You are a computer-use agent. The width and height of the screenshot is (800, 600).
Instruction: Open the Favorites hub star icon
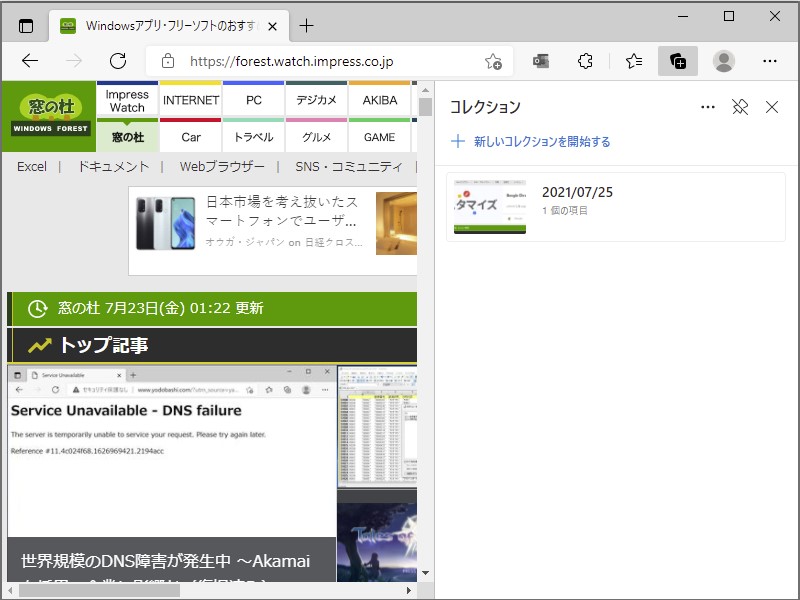point(633,61)
